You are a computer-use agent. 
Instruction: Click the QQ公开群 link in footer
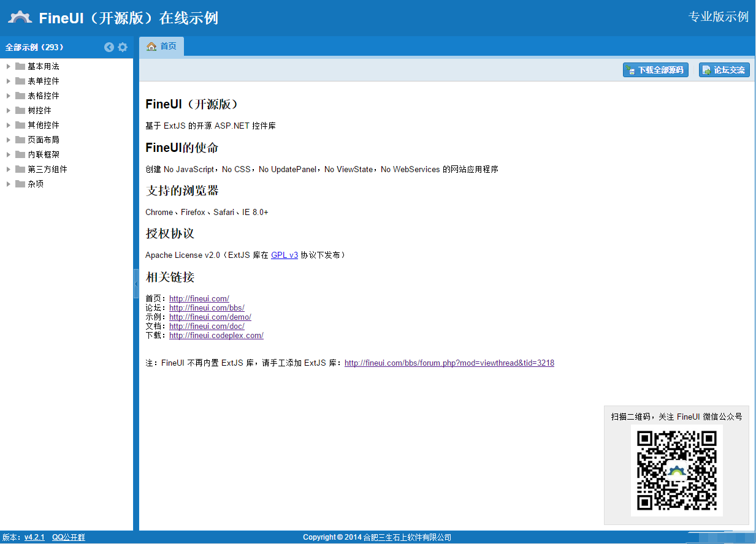click(69, 537)
